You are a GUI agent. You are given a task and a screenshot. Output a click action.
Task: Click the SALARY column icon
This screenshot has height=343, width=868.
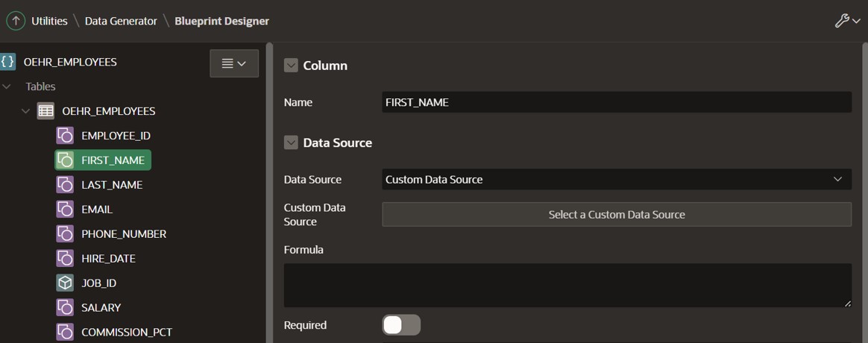point(65,307)
